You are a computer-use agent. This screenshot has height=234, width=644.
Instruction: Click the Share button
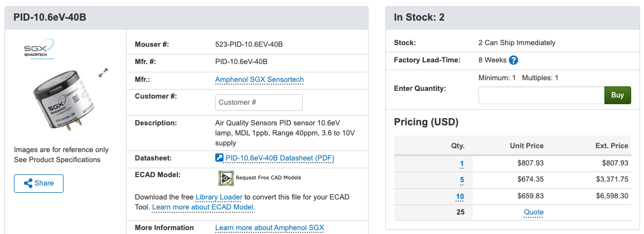click(x=38, y=183)
